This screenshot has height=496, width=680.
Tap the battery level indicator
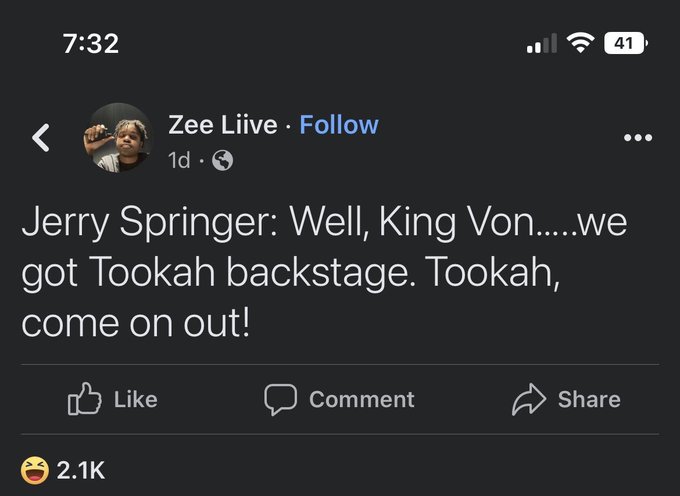[626, 43]
